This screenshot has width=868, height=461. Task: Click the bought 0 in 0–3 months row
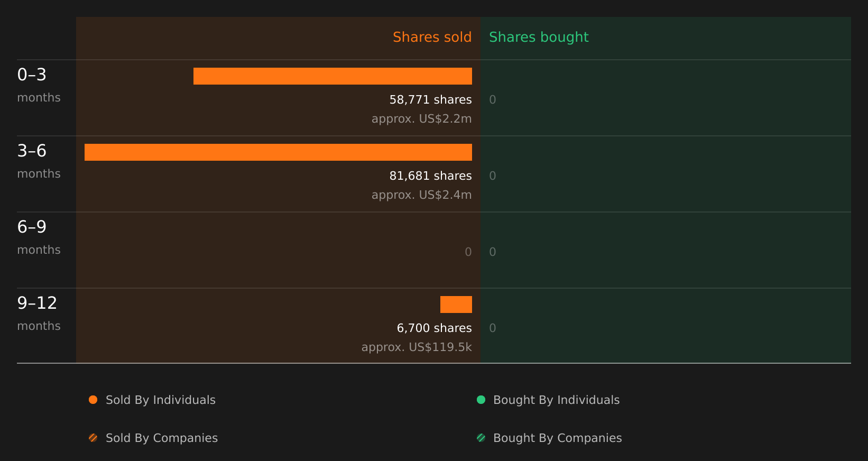pyautogui.click(x=493, y=100)
